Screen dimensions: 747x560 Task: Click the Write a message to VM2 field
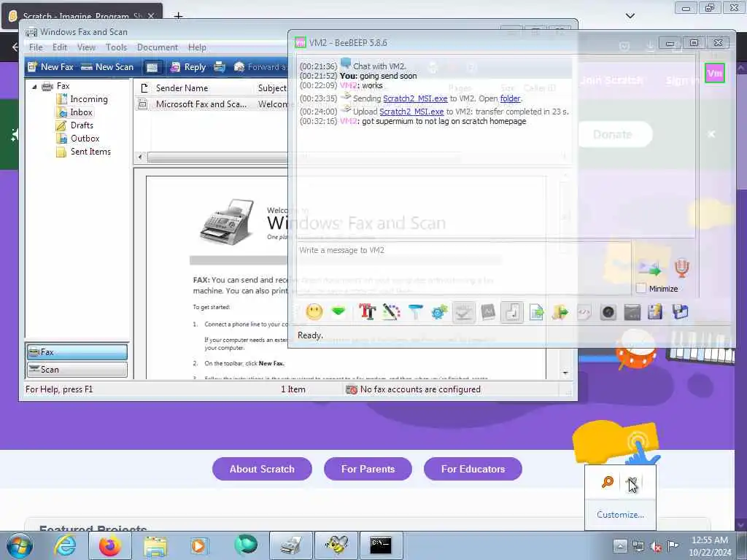[462, 268]
